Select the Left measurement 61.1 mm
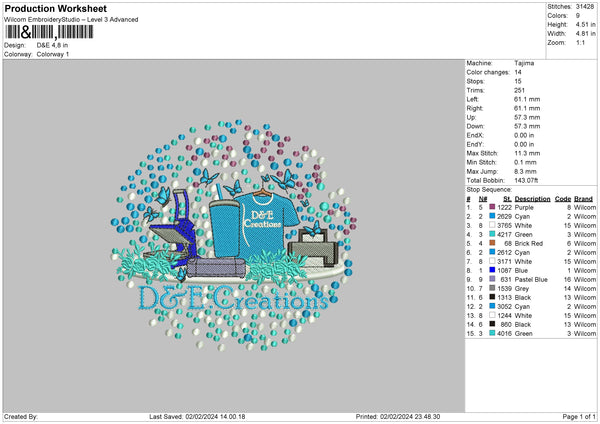 coord(527,99)
